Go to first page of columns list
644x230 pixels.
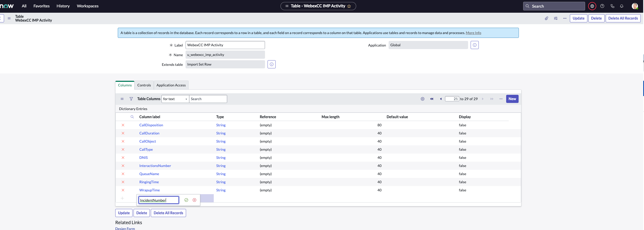[432, 99]
